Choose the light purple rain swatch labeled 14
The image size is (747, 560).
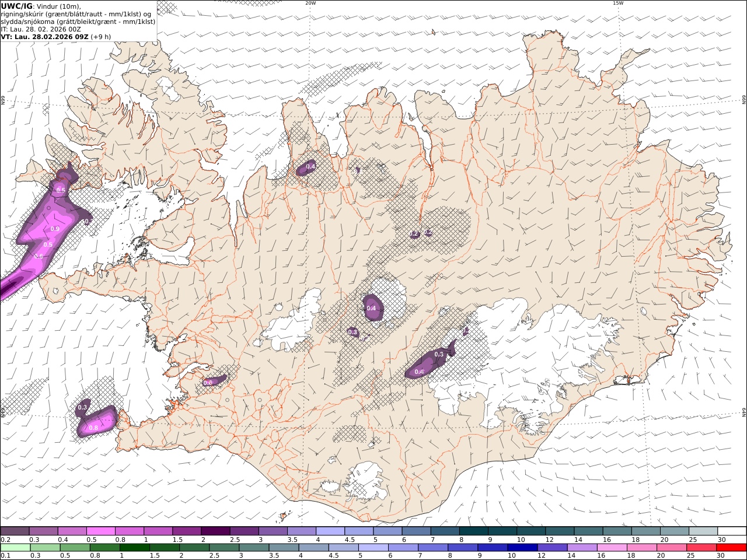(x=582, y=548)
